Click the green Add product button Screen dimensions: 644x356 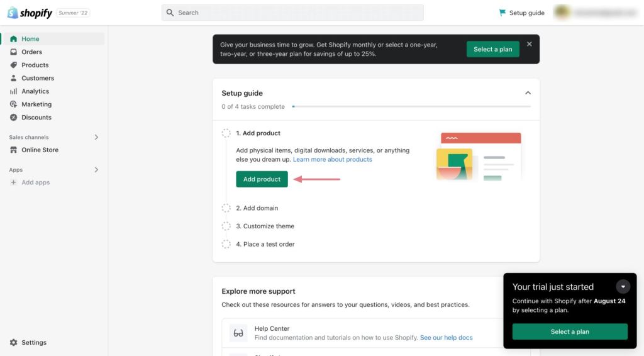click(262, 179)
